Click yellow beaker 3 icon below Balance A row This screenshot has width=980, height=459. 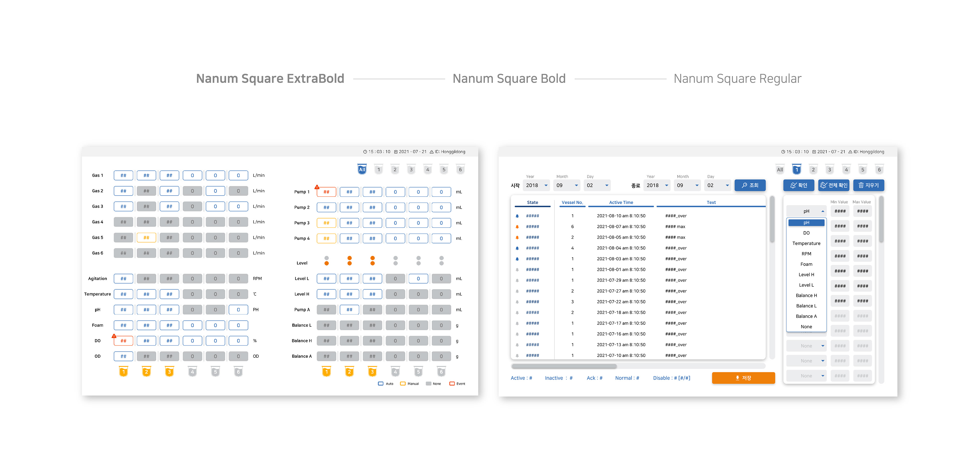click(x=372, y=371)
